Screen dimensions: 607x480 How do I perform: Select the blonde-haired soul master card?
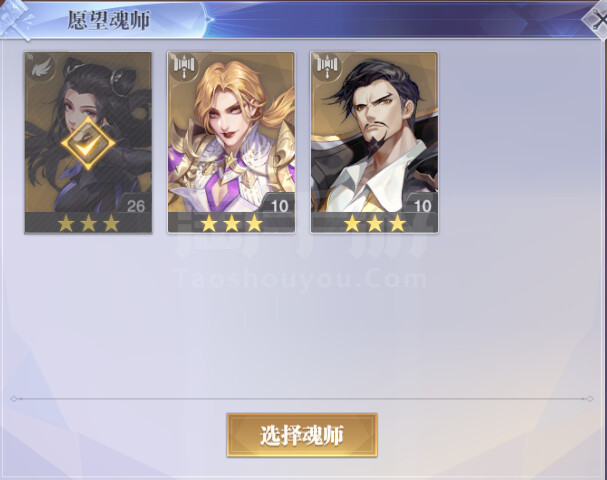(x=231, y=142)
